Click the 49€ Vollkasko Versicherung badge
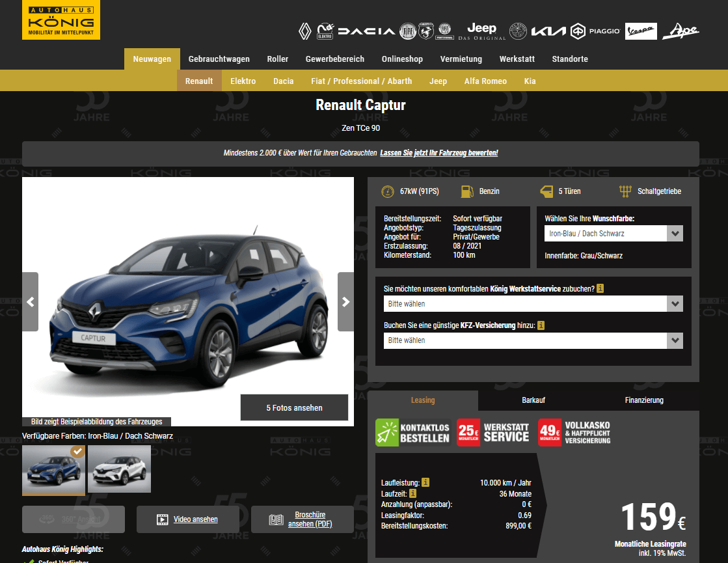728x563 pixels. (574, 432)
